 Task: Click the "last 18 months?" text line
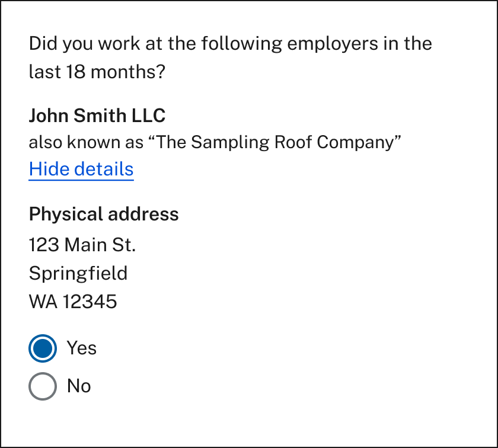point(97,72)
